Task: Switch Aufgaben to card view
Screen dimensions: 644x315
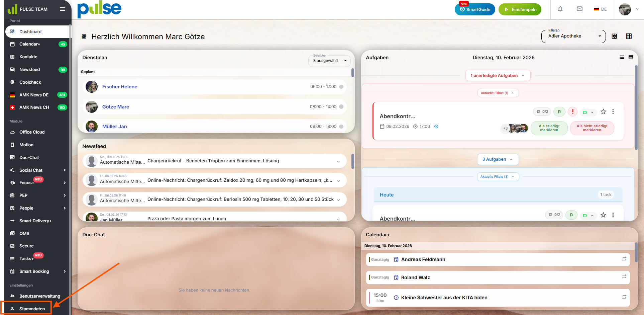Action: (x=631, y=57)
